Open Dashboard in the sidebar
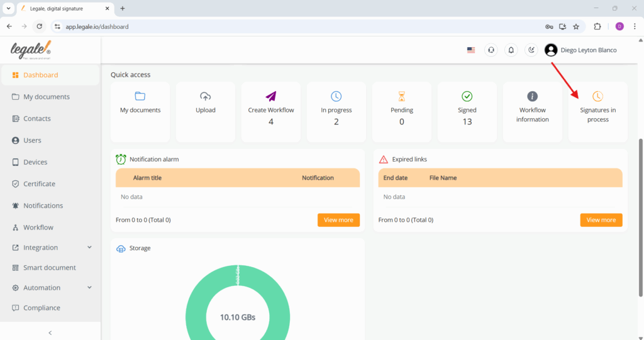644x340 pixels. coord(50,75)
